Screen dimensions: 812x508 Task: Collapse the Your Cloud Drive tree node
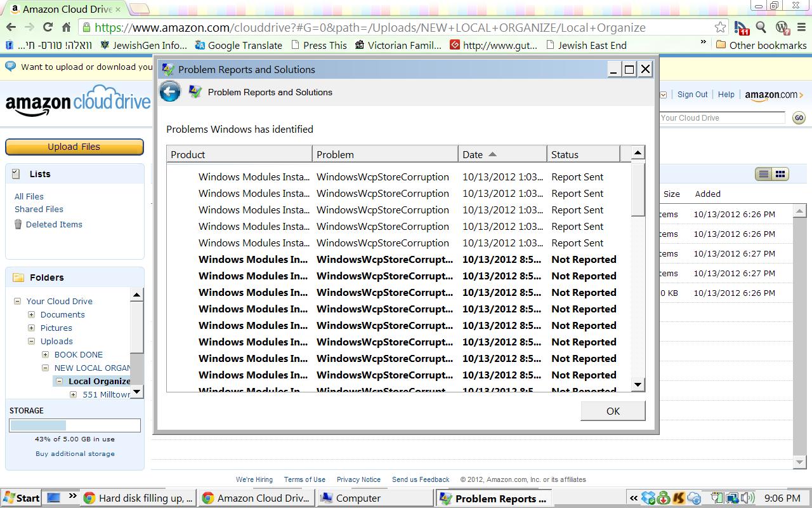click(x=18, y=301)
